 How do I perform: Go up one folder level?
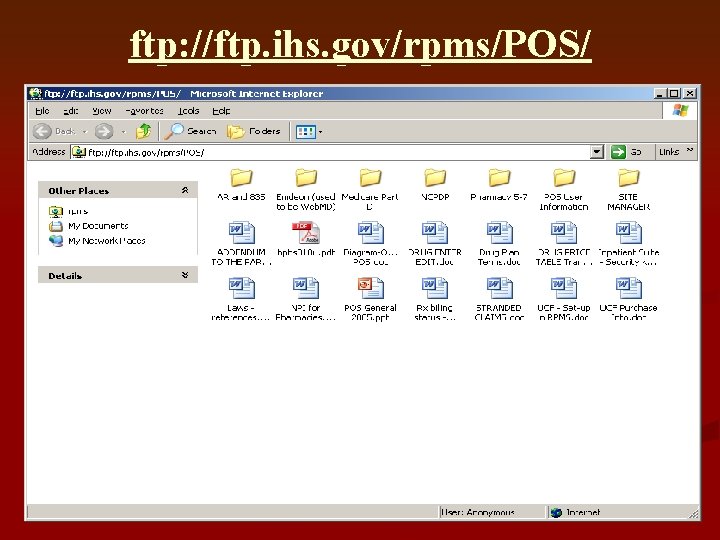click(143, 132)
